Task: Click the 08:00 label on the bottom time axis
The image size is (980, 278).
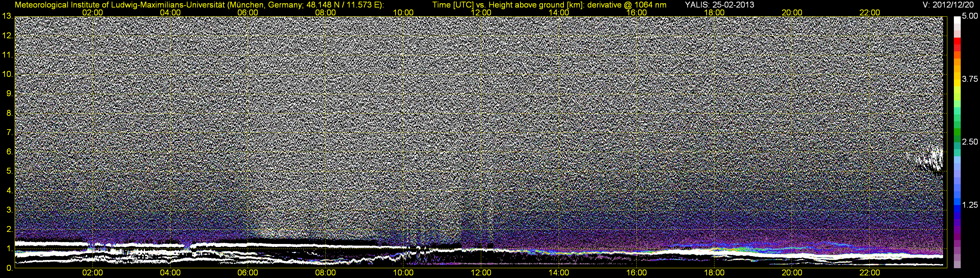Action: click(x=326, y=273)
